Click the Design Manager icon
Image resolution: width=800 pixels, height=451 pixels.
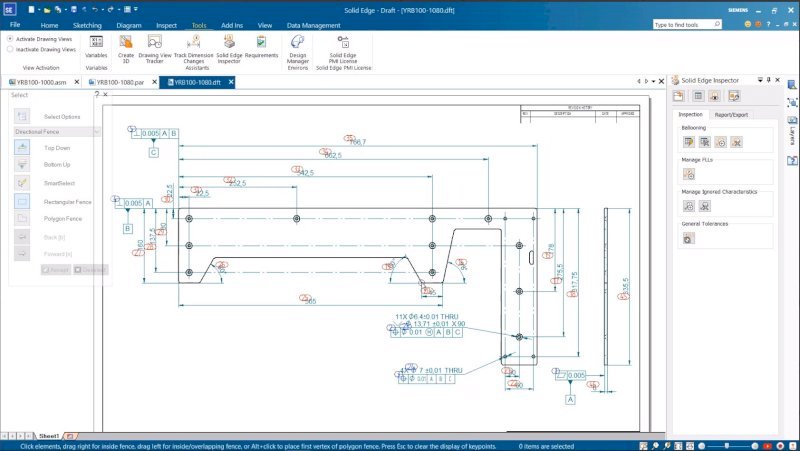coord(297,45)
